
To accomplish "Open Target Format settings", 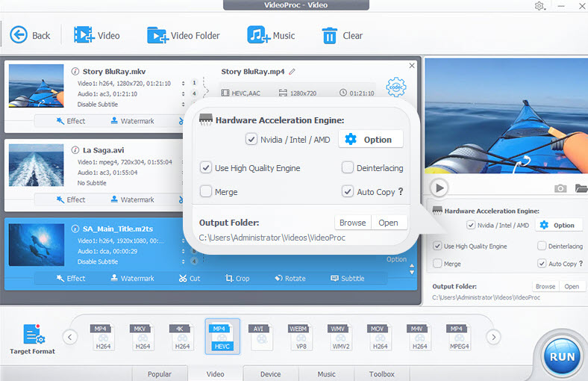I will tap(33, 339).
